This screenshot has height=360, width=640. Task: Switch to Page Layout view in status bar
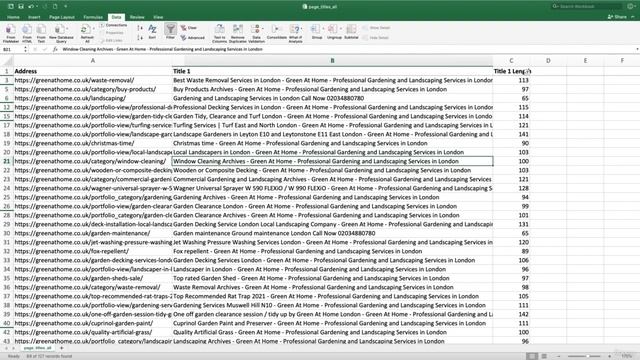pos(544,356)
